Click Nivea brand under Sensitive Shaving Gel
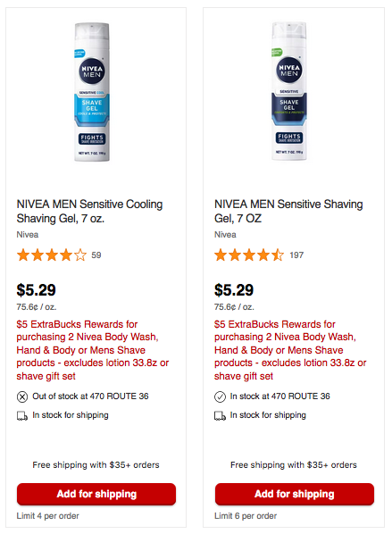Screen dimensions: 392x534 tap(225, 235)
